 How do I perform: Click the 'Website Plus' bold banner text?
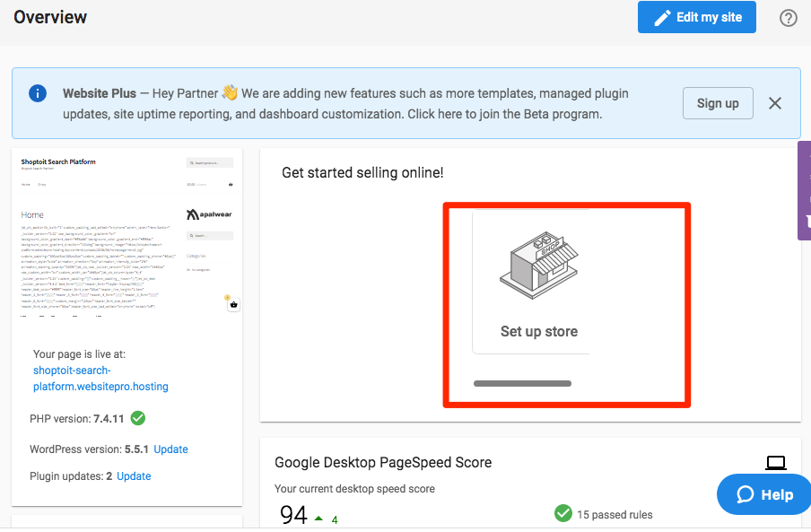100,93
